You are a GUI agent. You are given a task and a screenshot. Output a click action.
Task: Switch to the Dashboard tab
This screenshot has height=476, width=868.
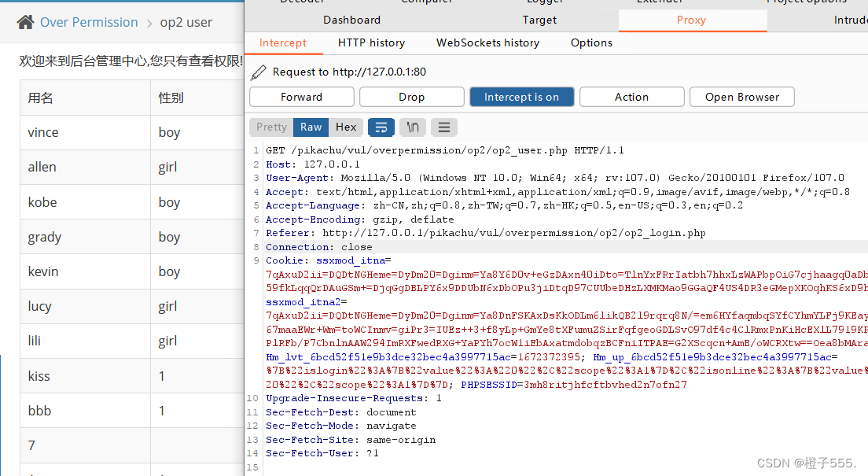point(352,20)
